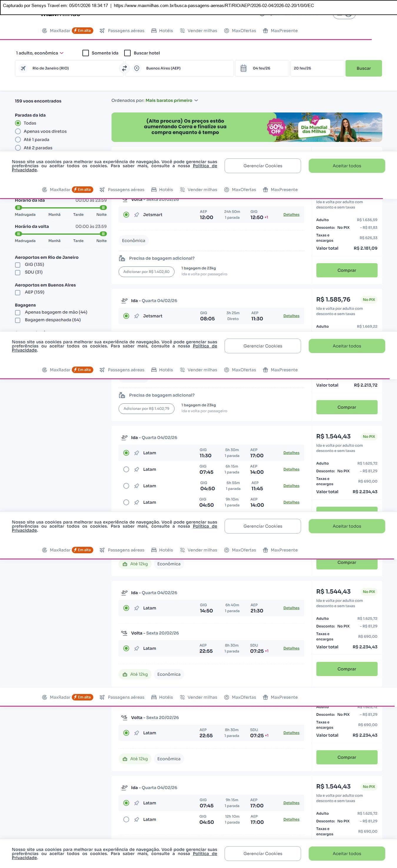Swap origin and destination airports

click(124, 68)
